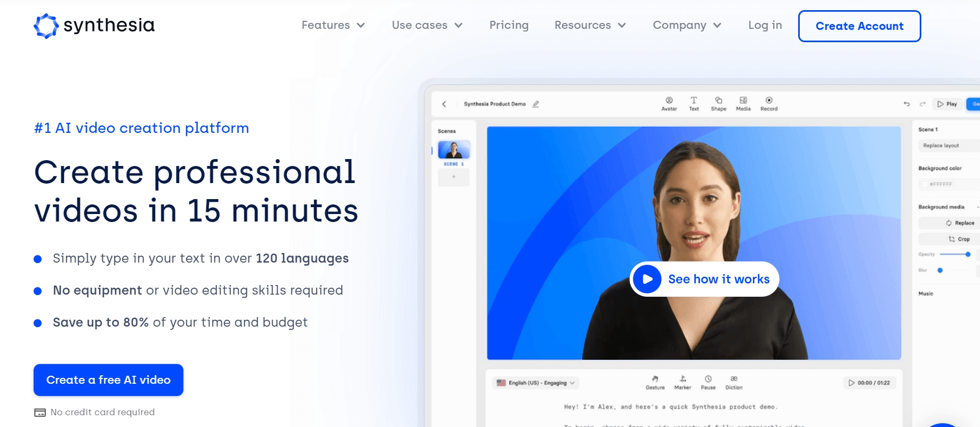This screenshot has width=980, height=427.
Task: Expand the Use cases dropdown
Action: point(427,25)
